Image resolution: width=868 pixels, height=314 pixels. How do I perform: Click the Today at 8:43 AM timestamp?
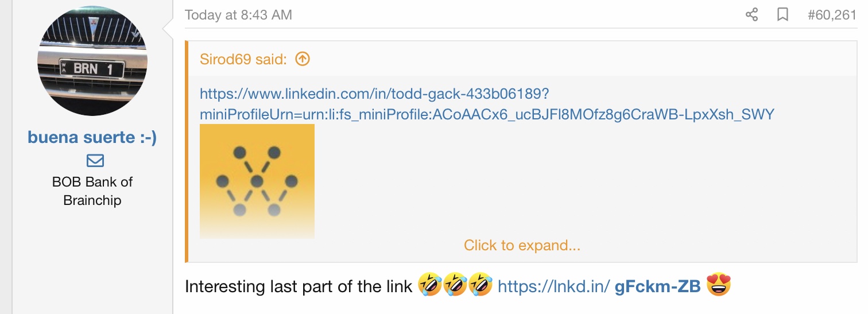(x=238, y=15)
